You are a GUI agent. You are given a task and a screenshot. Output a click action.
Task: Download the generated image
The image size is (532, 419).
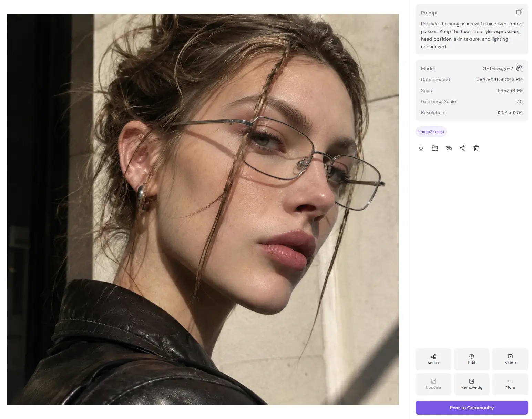tap(421, 148)
